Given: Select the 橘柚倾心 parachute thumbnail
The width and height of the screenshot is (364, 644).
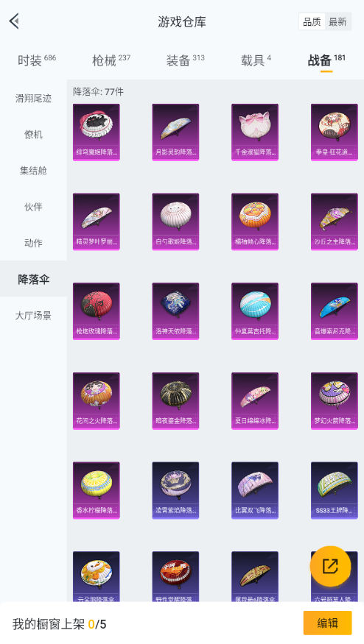Looking at the screenshot, I should click(x=255, y=222).
